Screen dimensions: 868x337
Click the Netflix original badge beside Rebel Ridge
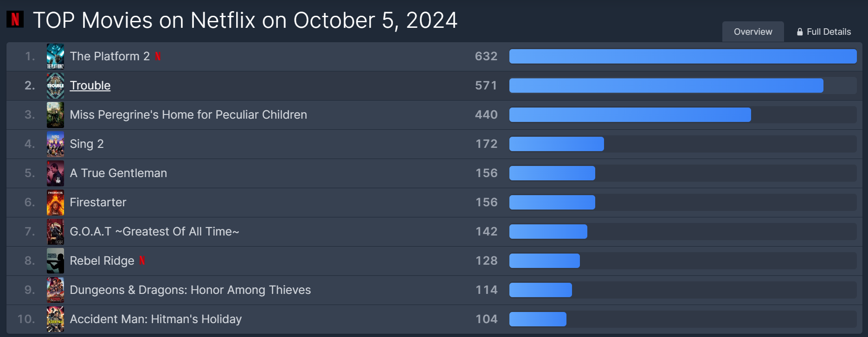point(142,261)
